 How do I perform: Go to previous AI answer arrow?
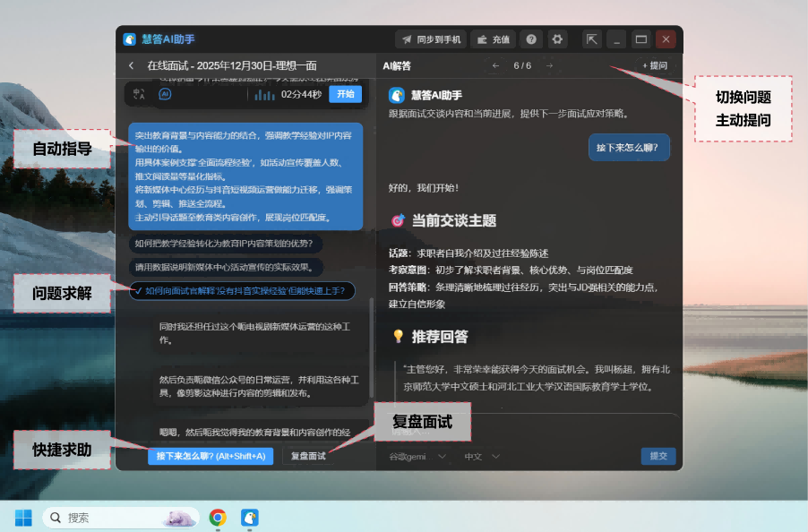coord(495,65)
